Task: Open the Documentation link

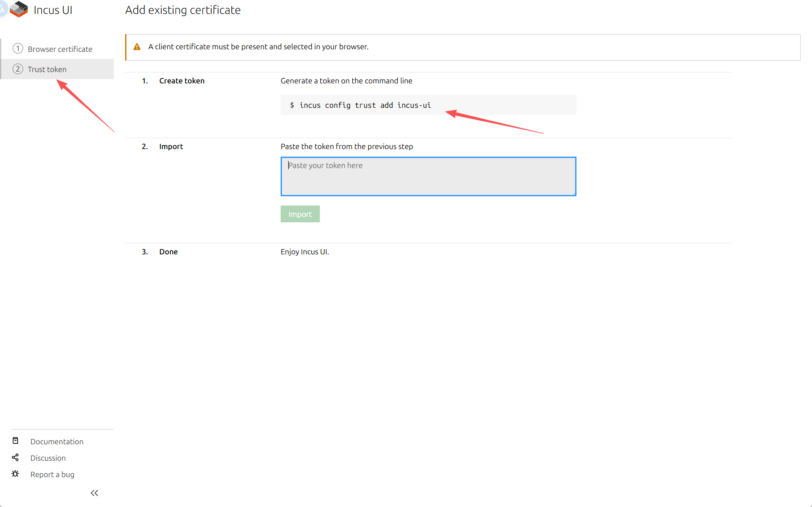Action: tap(57, 441)
